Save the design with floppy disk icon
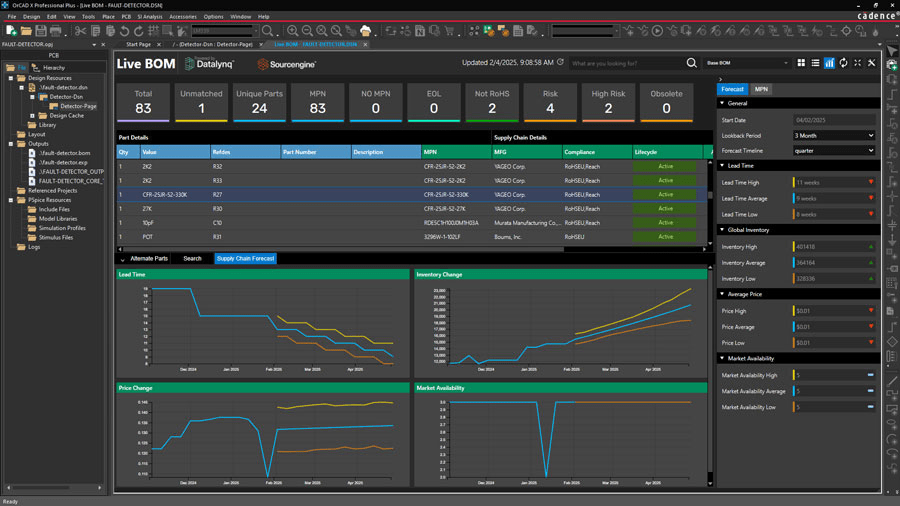The height and width of the screenshot is (506, 900). pos(41,30)
